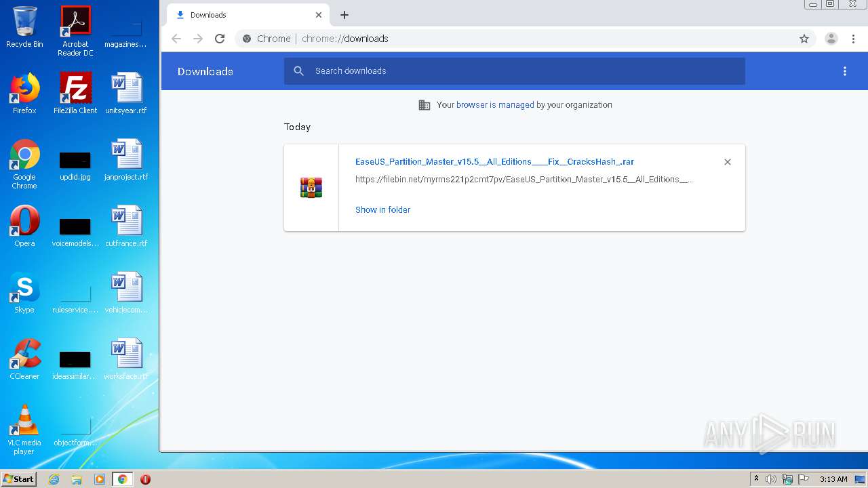Launch Internet Explorer from the taskbar

[54, 479]
